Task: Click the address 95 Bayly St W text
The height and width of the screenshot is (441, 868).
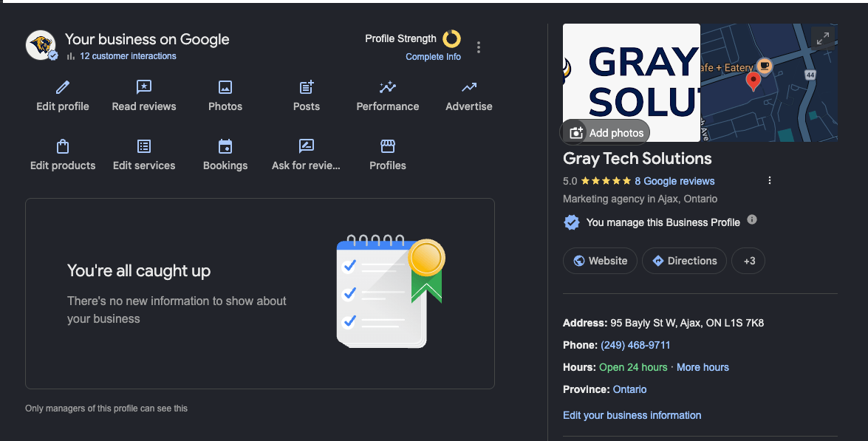Action: click(687, 323)
